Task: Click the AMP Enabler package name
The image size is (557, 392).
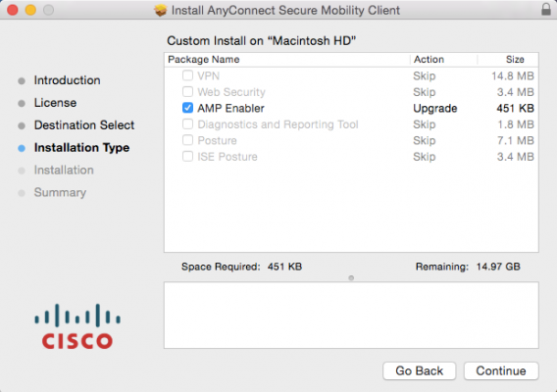Action: coord(230,109)
